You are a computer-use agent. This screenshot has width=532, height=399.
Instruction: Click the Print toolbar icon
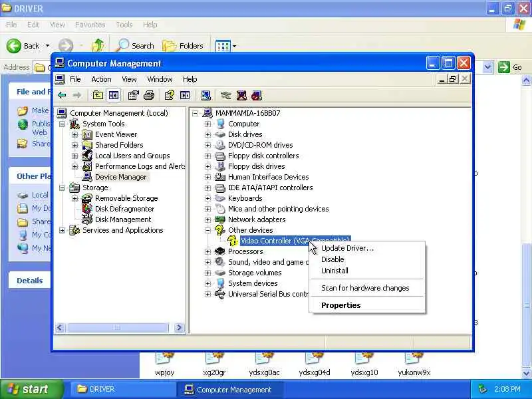click(x=149, y=95)
